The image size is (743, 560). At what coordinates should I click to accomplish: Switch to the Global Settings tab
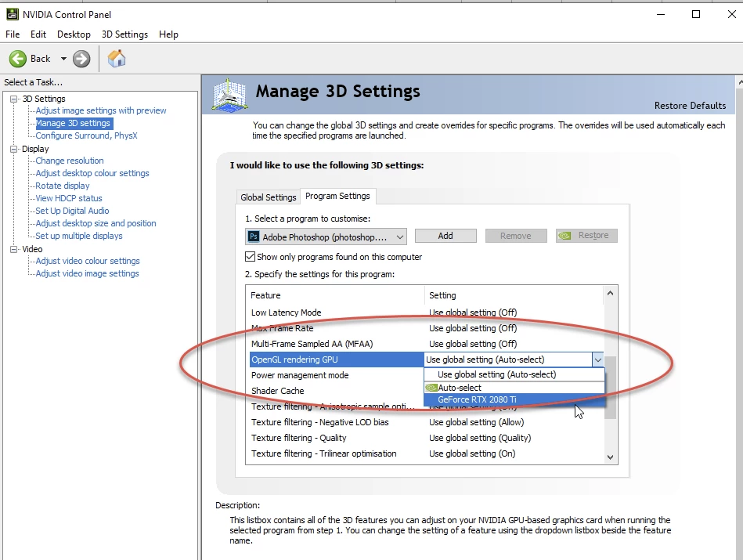tap(269, 197)
